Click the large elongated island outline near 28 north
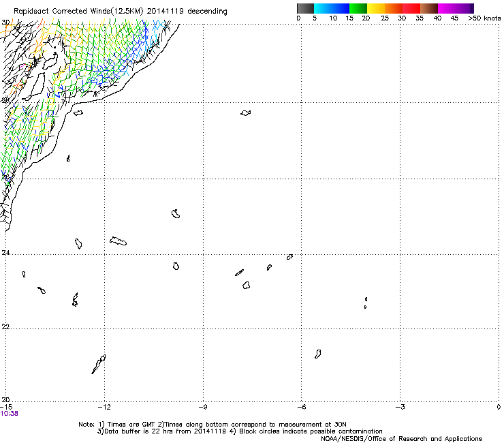The image size is (504, 443). (33, 87)
